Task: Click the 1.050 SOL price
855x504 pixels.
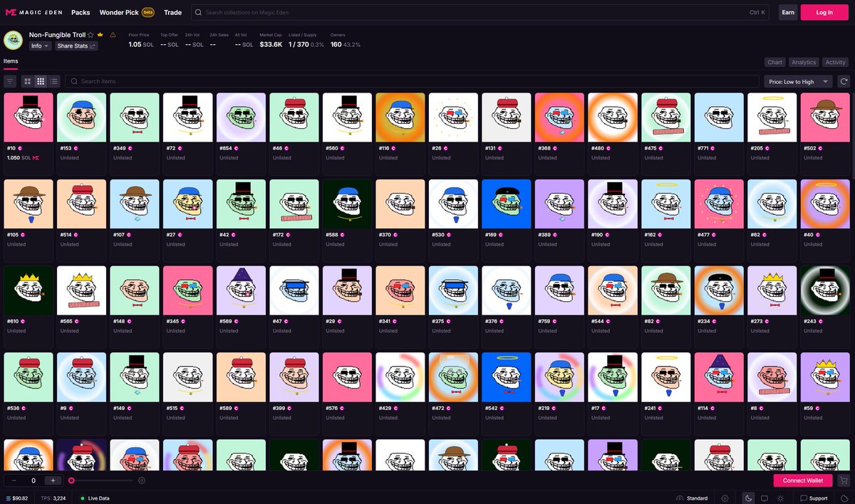Action: pos(19,157)
